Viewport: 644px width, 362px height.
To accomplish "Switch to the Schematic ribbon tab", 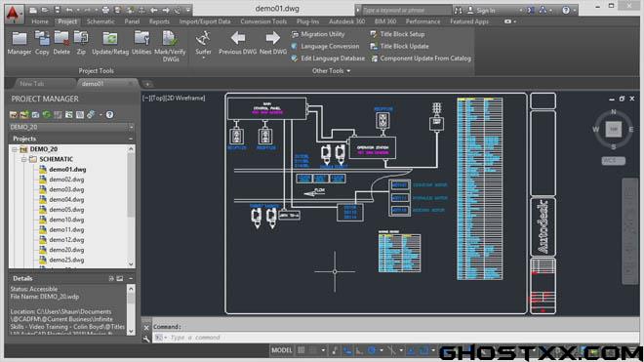I will (x=101, y=21).
